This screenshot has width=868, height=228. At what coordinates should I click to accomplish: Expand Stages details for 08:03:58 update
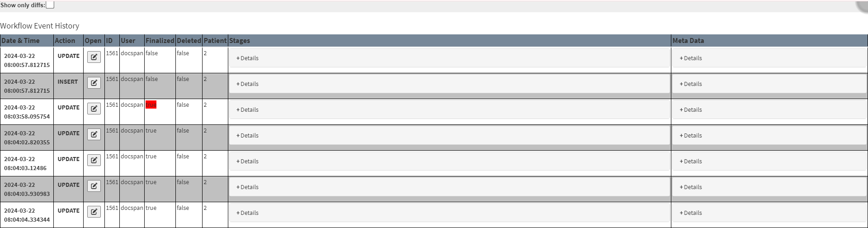[x=247, y=110]
